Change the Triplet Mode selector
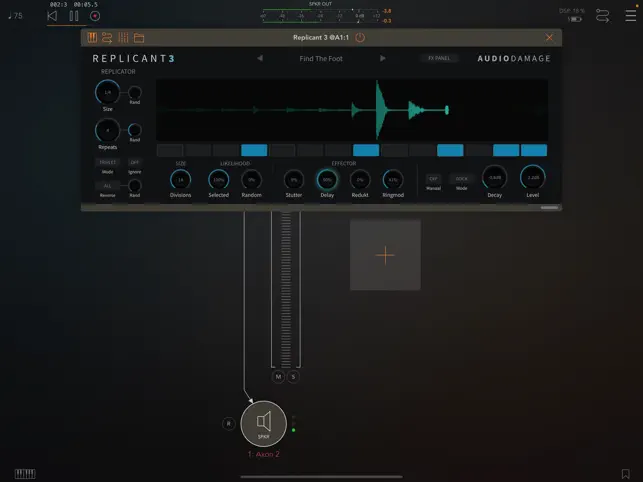Screen dimensions: 643x482 107,162
